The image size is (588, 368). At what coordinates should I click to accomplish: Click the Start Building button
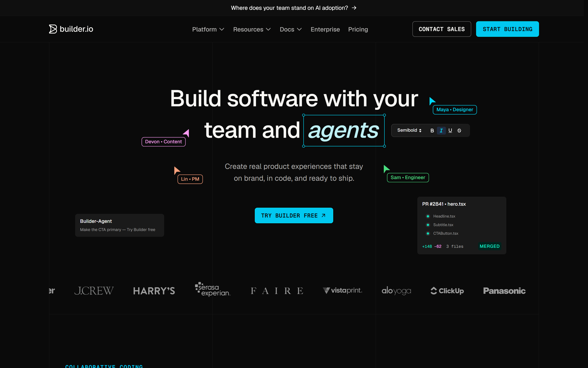507,29
